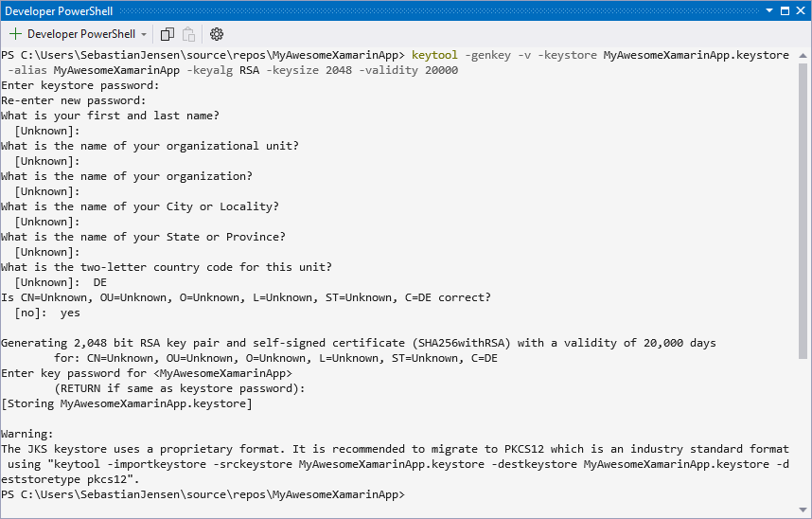Image resolution: width=812 pixels, height=519 pixels.
Task: Expand the Developer PowerShell profile dropdown arrow
Action: click(144, 34)
